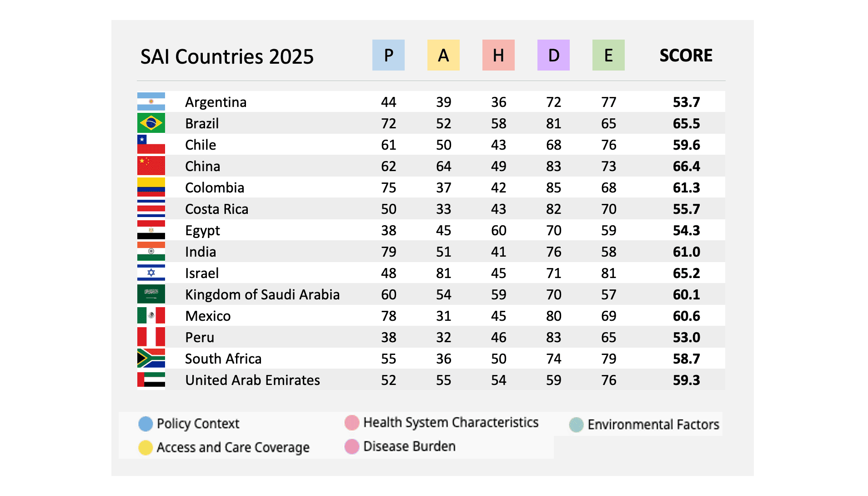Click the Disease Burden legend dot

352,446
